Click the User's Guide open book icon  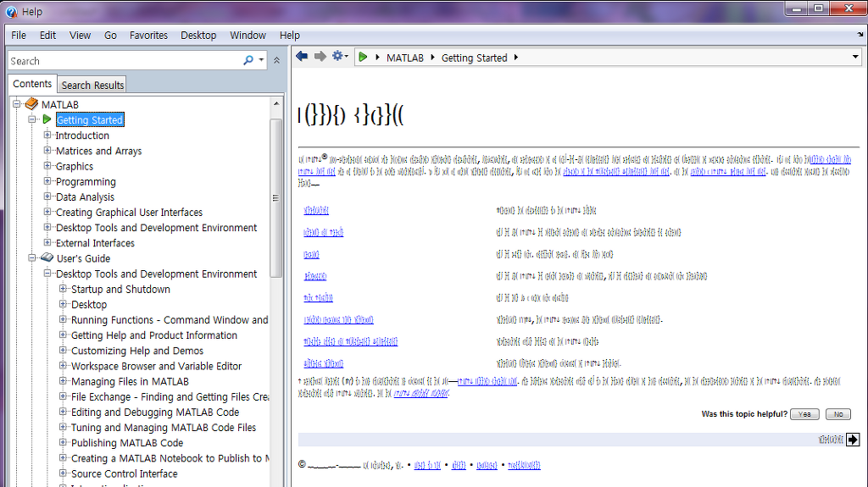click(x=47, y=257)
